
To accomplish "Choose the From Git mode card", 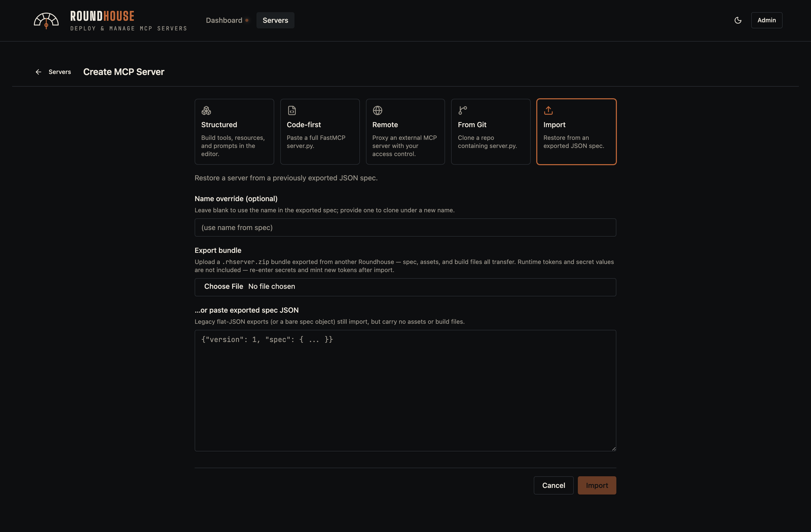I will [x=491, y=132].
